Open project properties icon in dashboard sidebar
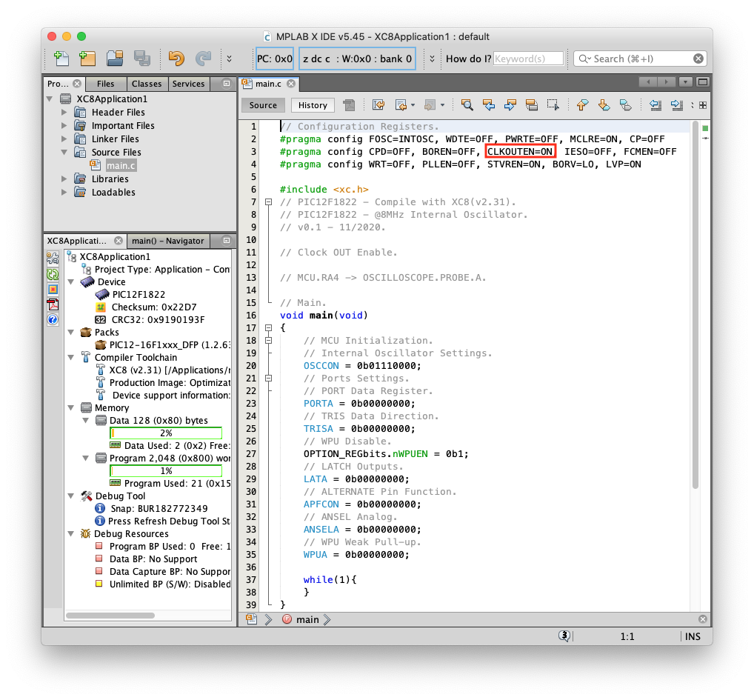The height and width of the screenshot is (700, 754). click(x=53, y=258)
